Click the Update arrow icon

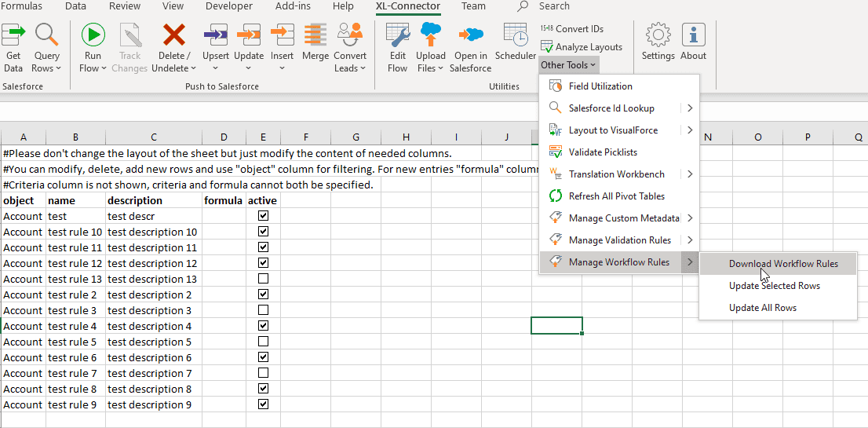(249, 35)
